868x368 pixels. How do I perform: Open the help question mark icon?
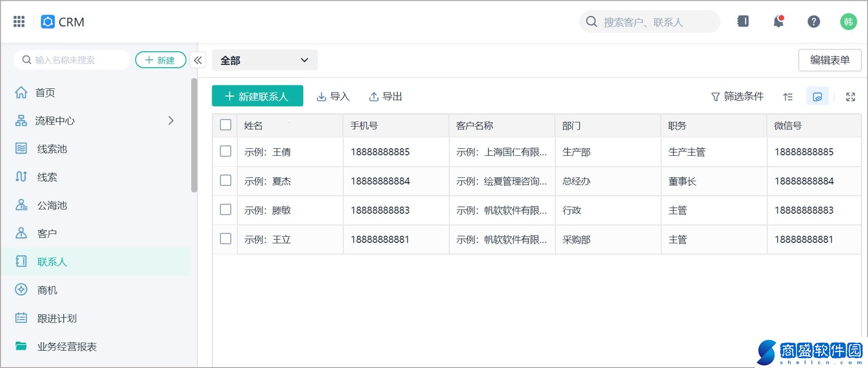pos(814,22)
